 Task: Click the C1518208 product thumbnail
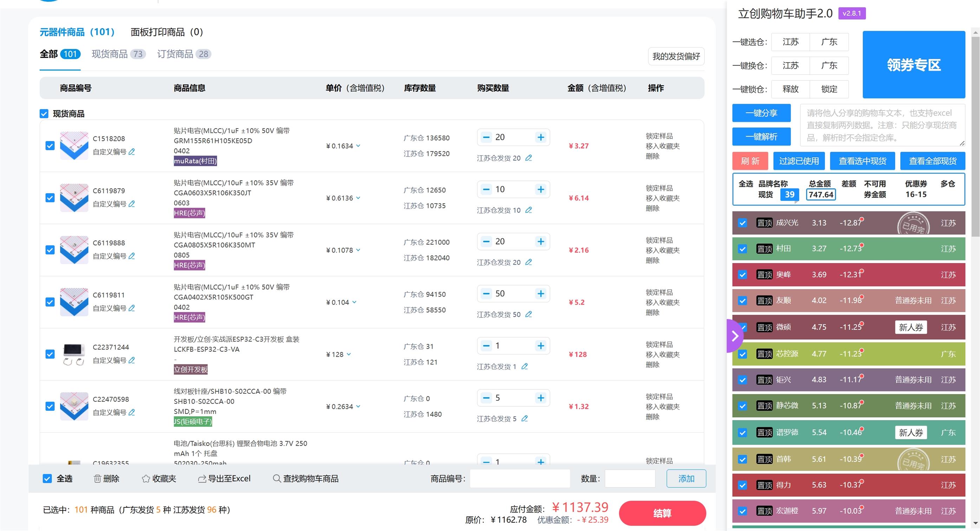[74, 146]
